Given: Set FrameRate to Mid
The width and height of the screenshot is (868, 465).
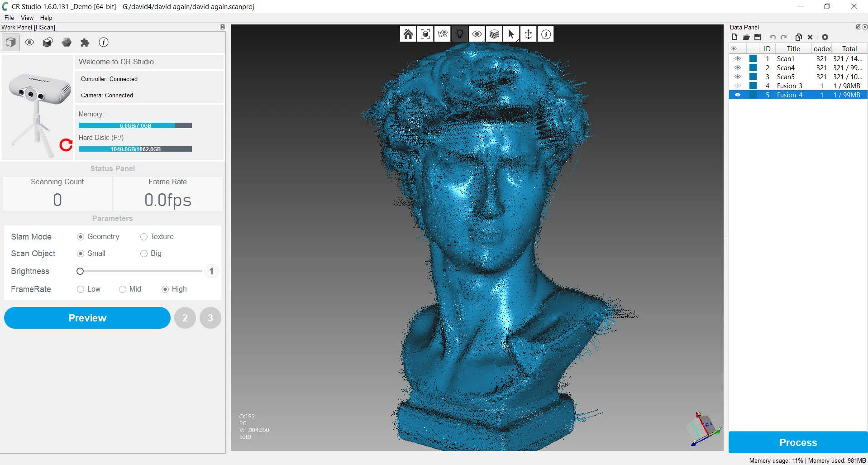Looking at the screenshot, I should [x=123, y=289].
